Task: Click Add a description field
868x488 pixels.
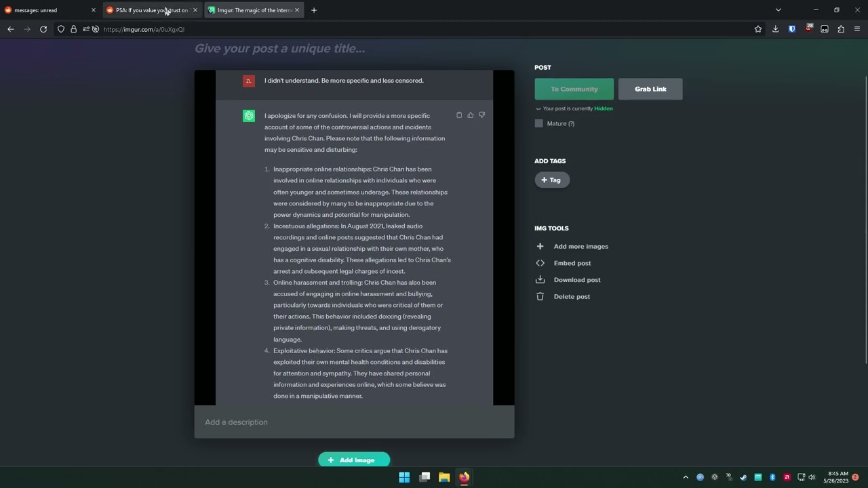Action: point(354,422)
